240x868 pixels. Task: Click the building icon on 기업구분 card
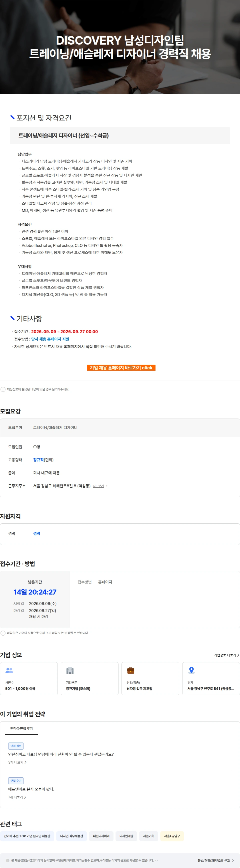pos(70,671)
